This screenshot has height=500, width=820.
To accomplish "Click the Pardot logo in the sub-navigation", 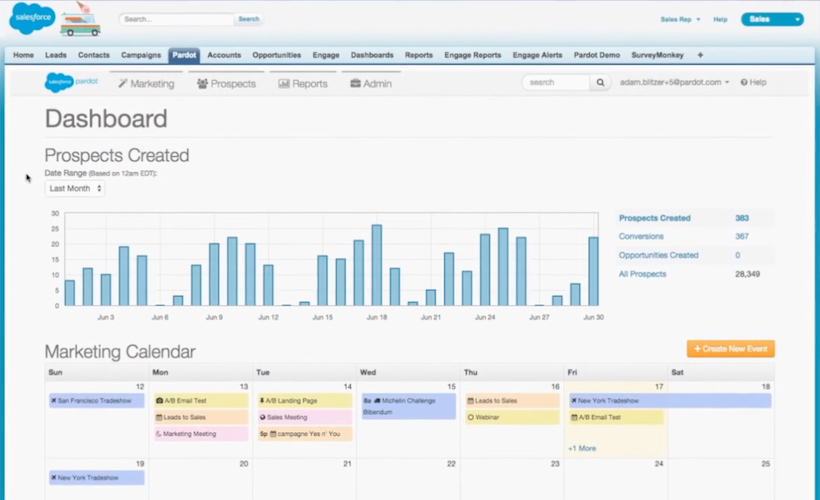I will pos(72,83).
